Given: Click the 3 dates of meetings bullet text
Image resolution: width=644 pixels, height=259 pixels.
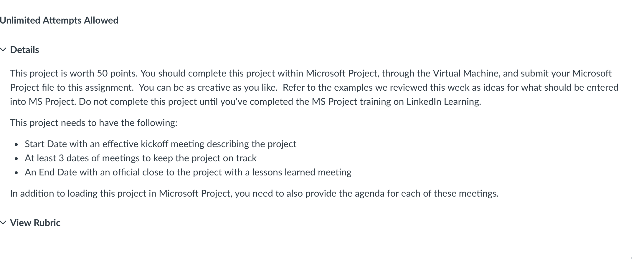Looking at the screenshot, I should tap(141, 158).
